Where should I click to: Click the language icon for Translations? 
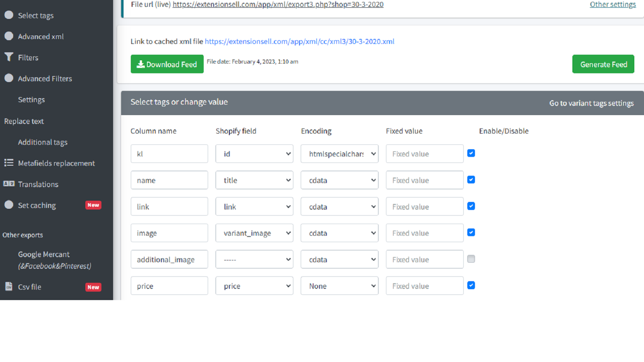click(9, 184)
